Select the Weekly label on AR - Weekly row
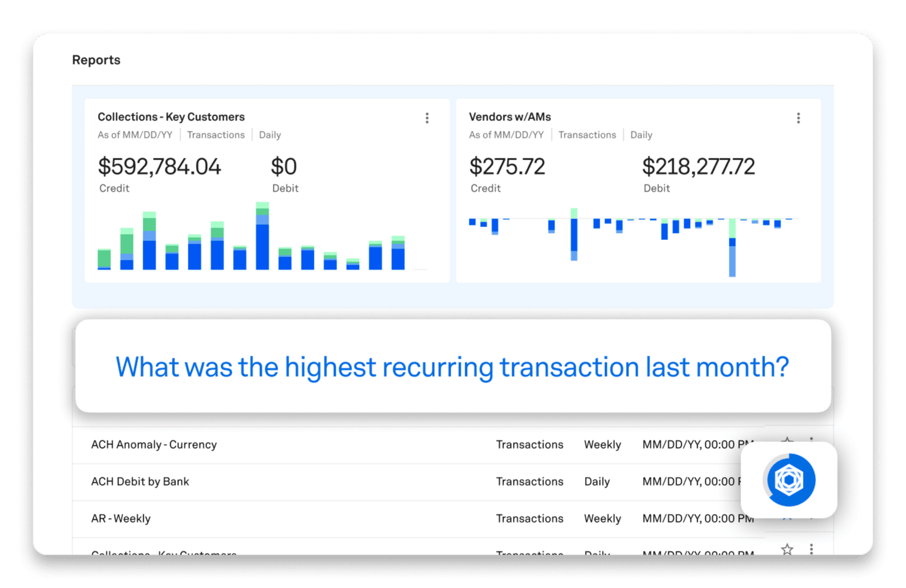 (x=602, y=519)
